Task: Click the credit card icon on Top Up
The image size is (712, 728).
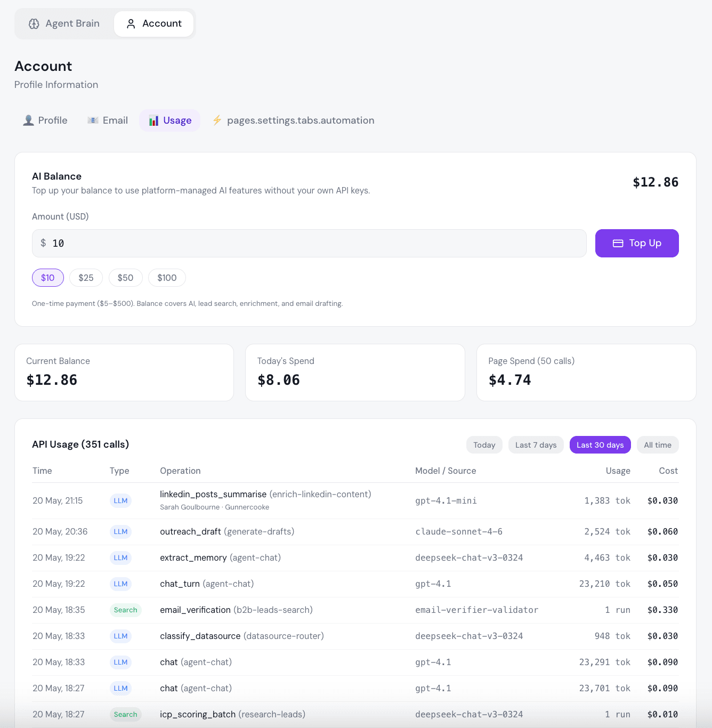Action: point(618,243)
